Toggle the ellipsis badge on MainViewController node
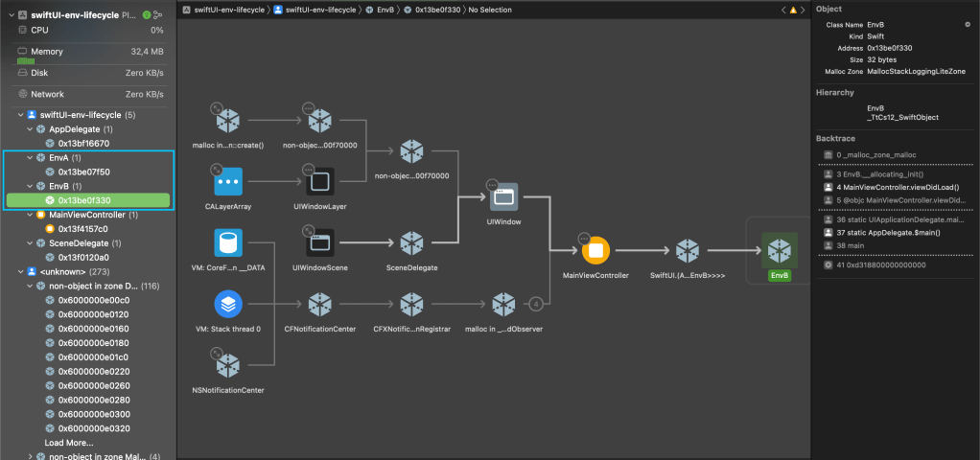 coord(583,239)
